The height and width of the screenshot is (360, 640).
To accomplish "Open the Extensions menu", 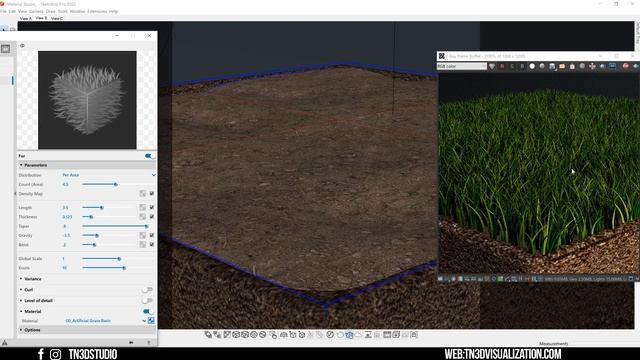I will point(97,11).
